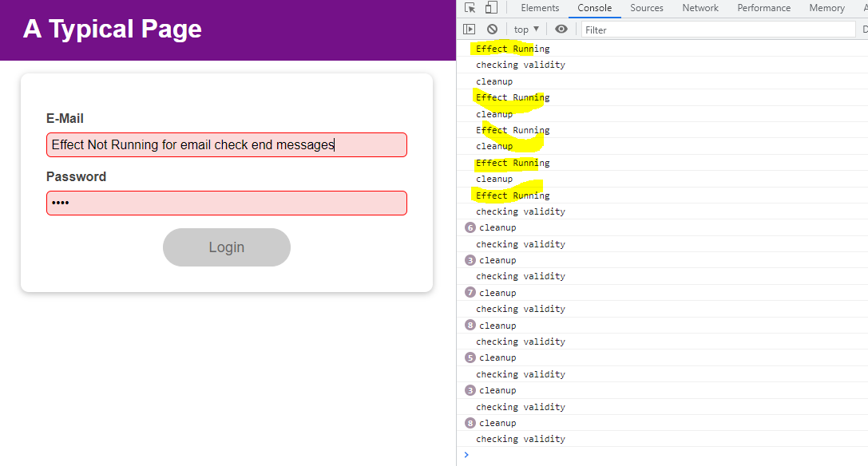Viewport: 868px width, 466px height.
Task: Toggle the device toolbar icon
Action: (x=491, y=8)
